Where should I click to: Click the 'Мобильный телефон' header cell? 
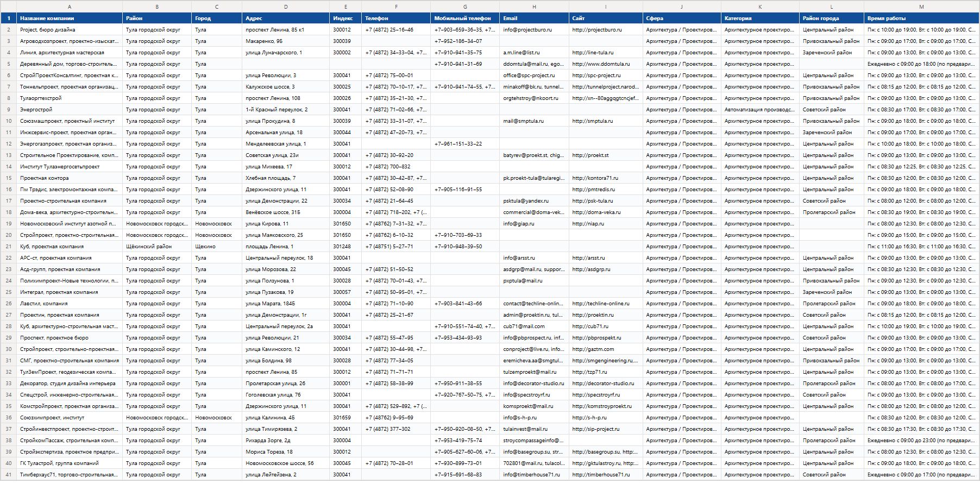(465, 18)
